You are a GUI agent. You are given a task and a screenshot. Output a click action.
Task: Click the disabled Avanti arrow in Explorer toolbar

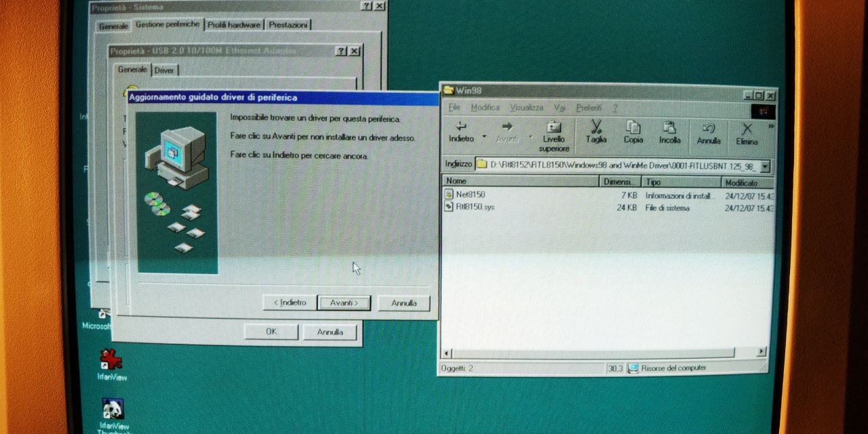click(x=507, y=132)
